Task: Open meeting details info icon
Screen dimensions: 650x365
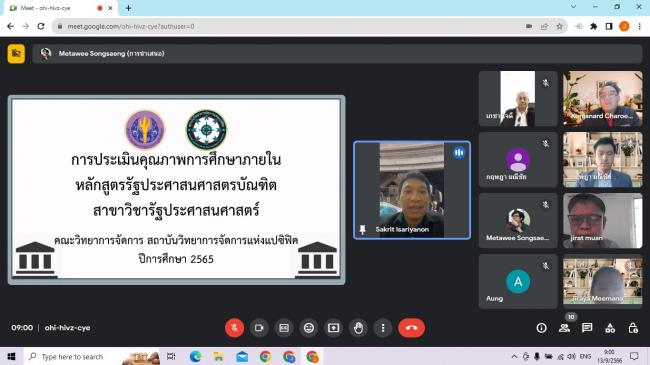Action: (541, 328)
